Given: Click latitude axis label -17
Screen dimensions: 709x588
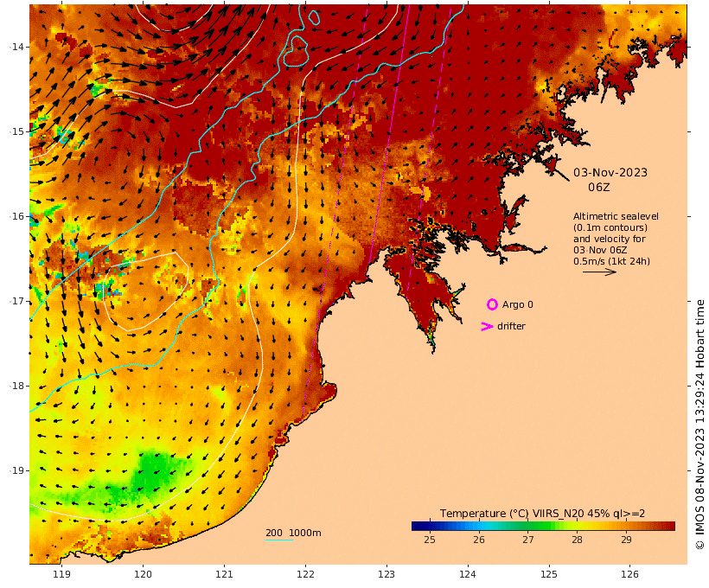Looking at the screenshot, I should (x=17, y=301).
